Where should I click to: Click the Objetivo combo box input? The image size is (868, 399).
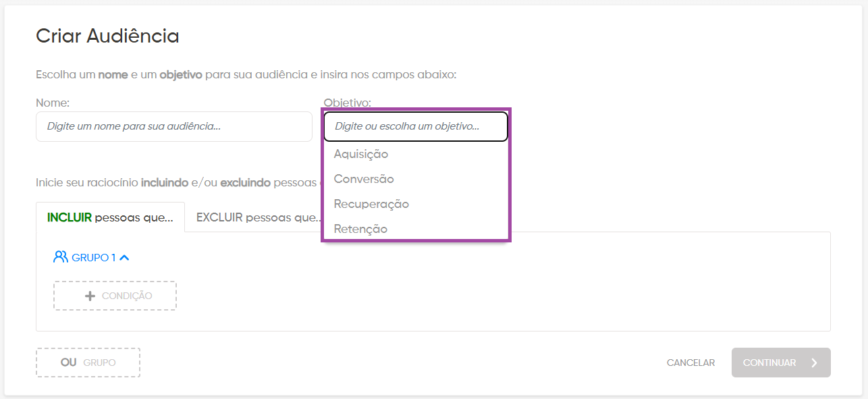[x=416, y=126]
